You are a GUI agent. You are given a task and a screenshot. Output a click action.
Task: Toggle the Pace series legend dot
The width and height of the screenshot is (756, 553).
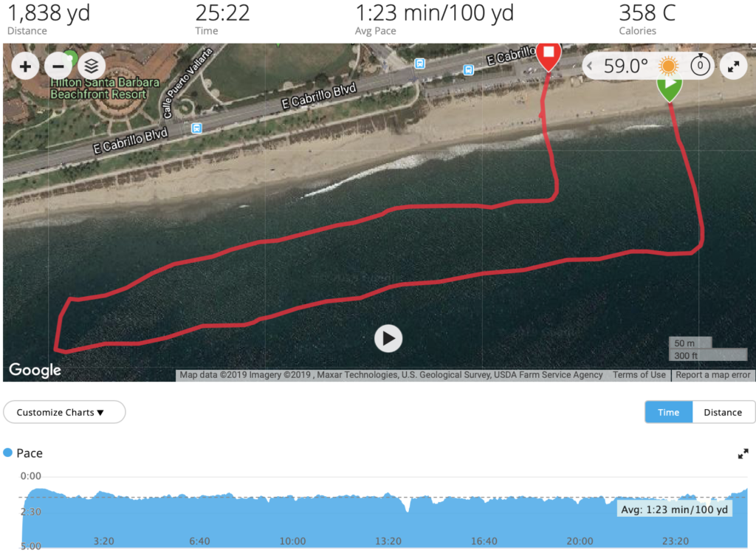(x=7, y=453)
